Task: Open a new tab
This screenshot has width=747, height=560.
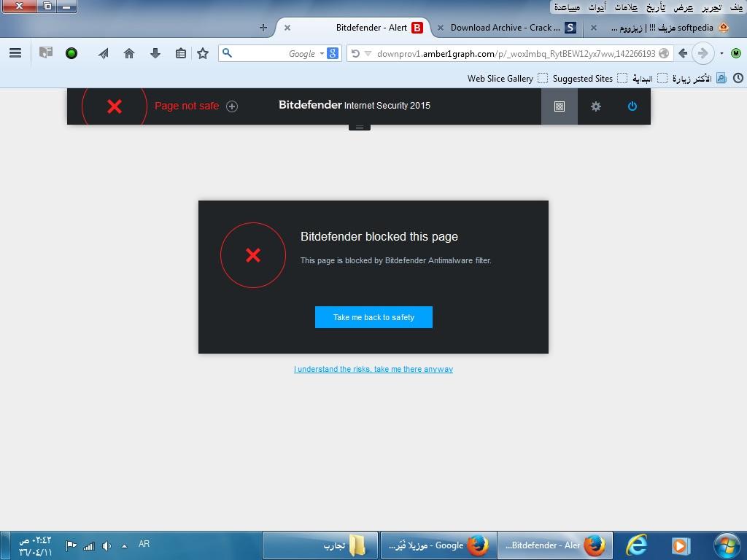Action: pos(263,28)
